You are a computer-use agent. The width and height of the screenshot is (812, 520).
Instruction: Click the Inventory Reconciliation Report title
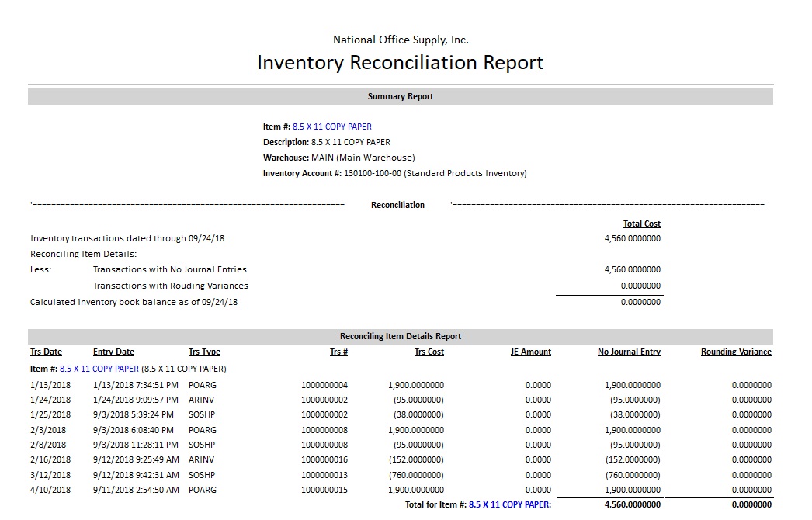click(400, 62)
